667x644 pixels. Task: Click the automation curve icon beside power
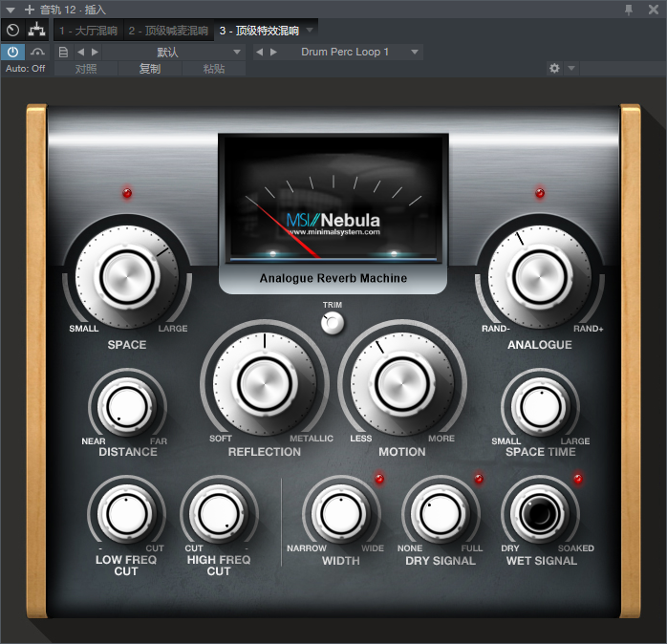[x=37, y=52]
